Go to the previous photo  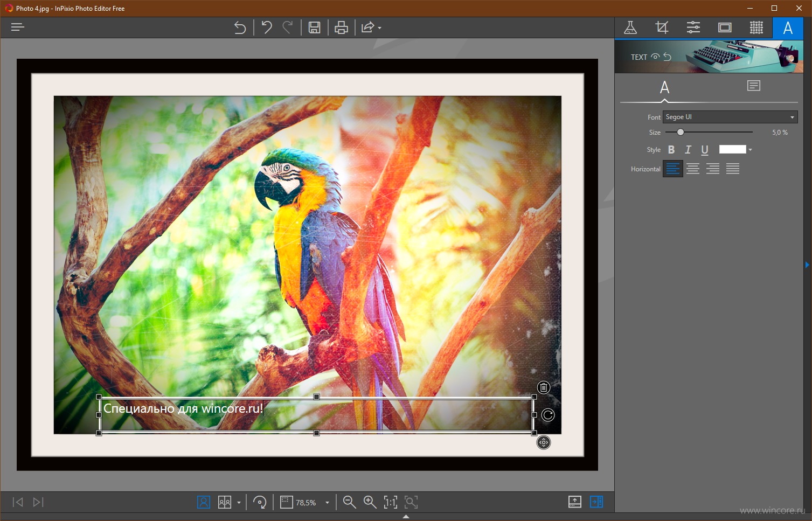tap(18, 502)
